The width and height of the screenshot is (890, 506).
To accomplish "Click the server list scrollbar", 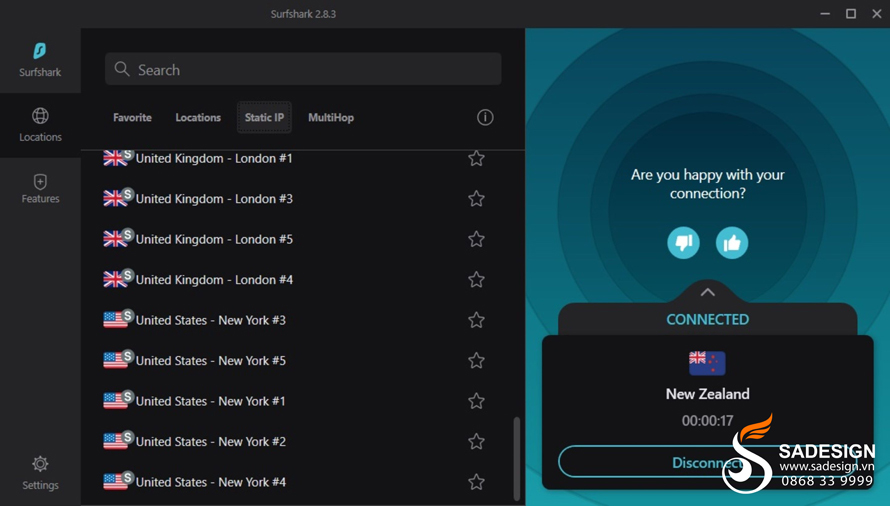I will [517, 458].
